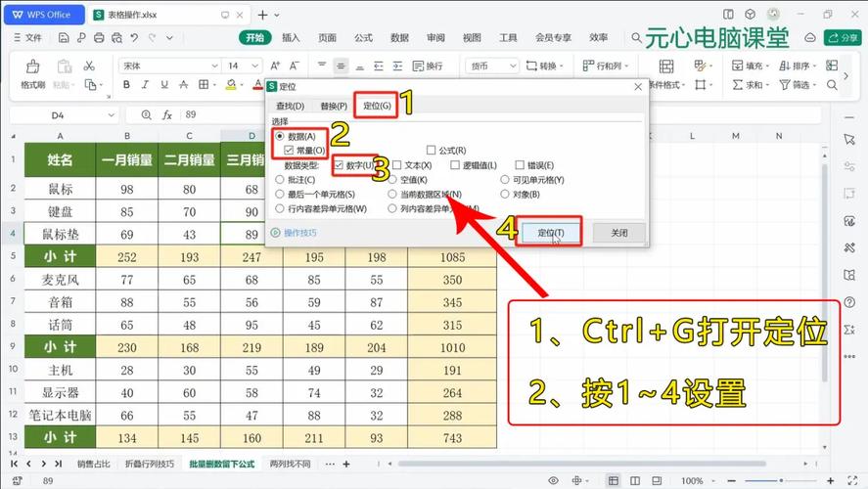
Task: Toggle the 数字(U) checkbox
Action: tap(339, 165)
